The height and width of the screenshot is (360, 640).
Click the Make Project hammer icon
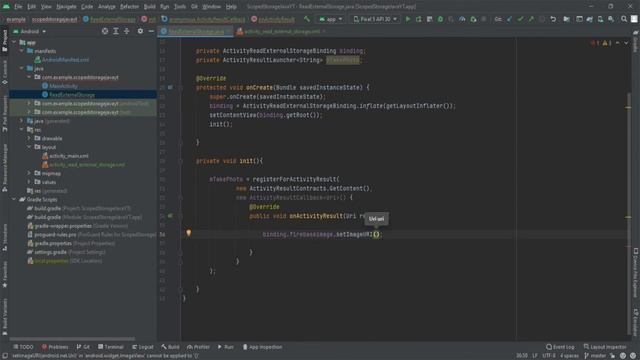307,19
